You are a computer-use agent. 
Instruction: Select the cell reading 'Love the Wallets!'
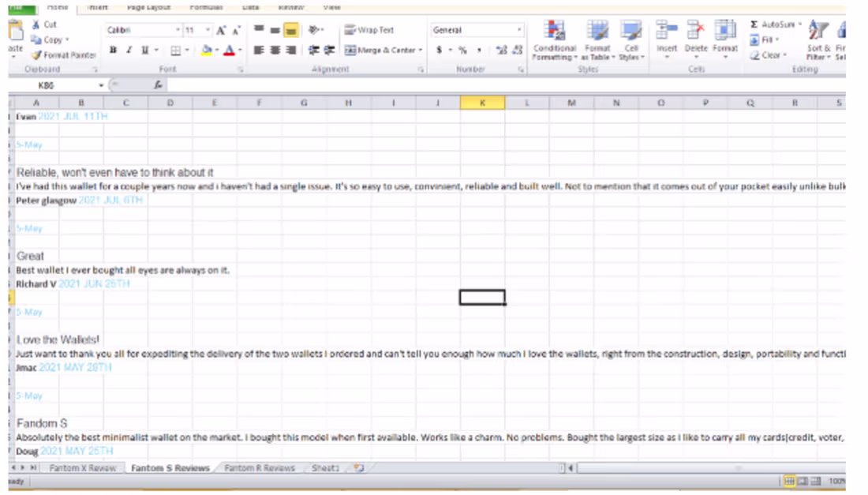pos(58,340)
